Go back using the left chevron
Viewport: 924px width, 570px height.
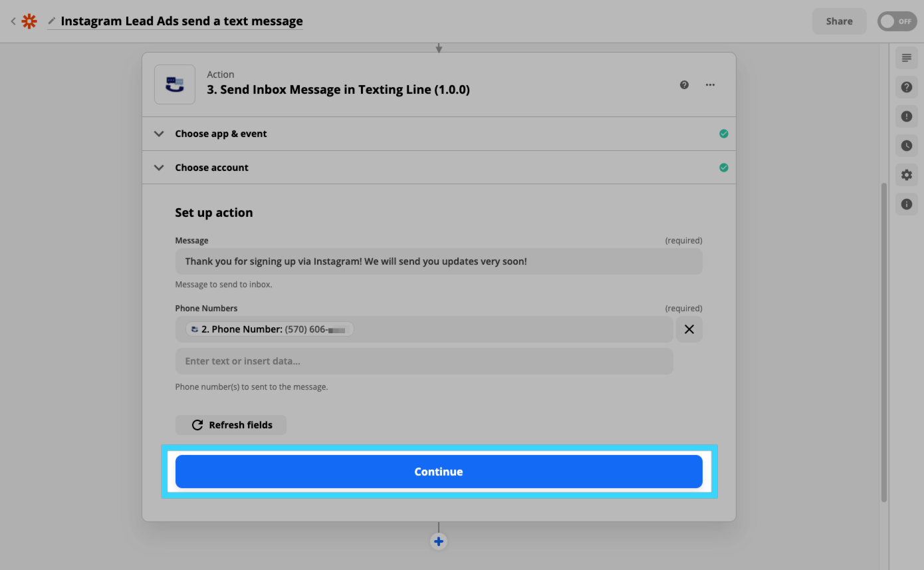pyautogui.click(x=13, y=21)
